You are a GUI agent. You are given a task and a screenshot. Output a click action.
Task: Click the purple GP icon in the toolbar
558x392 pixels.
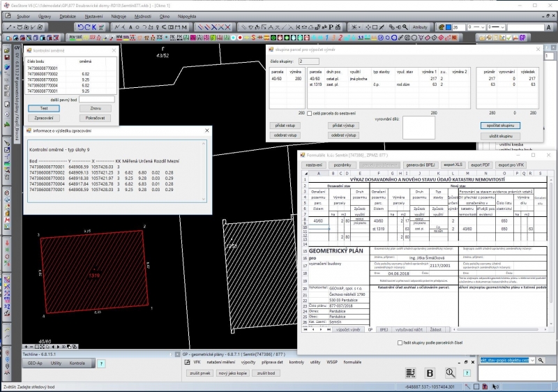pyautogui.click(x=522, y=38)
